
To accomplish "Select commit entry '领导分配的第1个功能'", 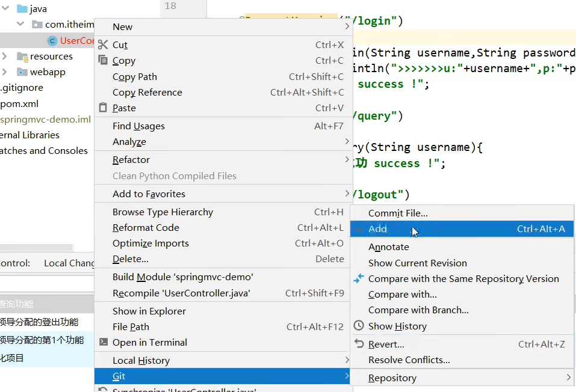I will pyautogui.click(x=42, y=340).
